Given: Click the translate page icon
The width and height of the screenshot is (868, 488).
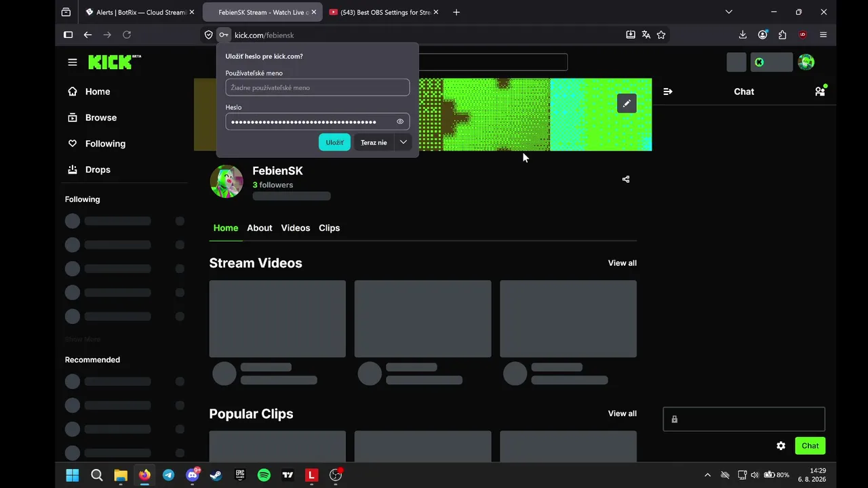Looking at the screenshot, I should (646, 35).
